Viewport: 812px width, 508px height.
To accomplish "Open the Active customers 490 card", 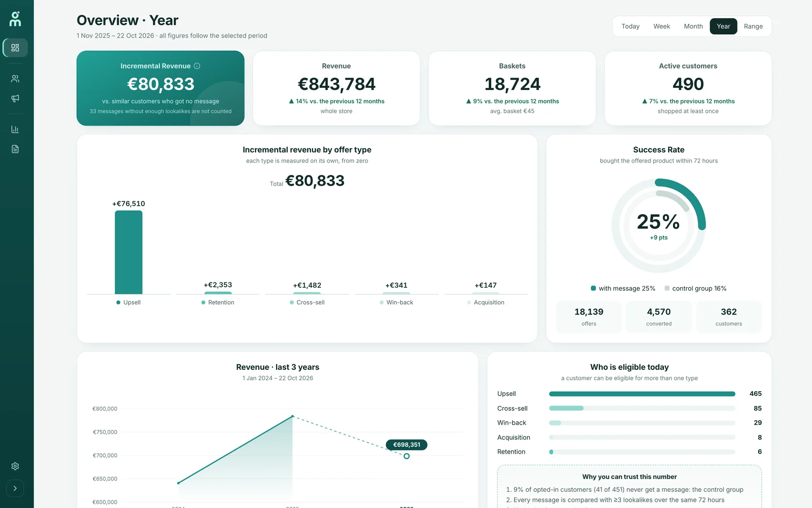I will (x=688, y=88).
